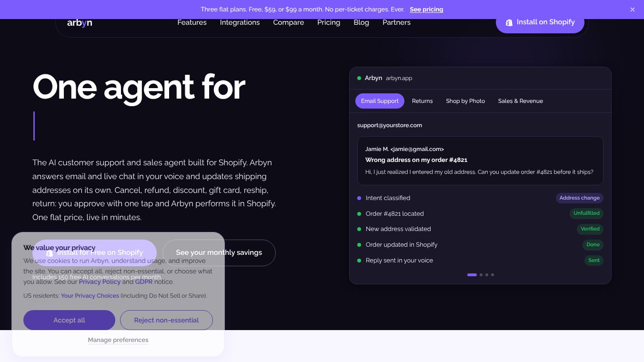Click the Unfulfilled status badge

point(586,213)
